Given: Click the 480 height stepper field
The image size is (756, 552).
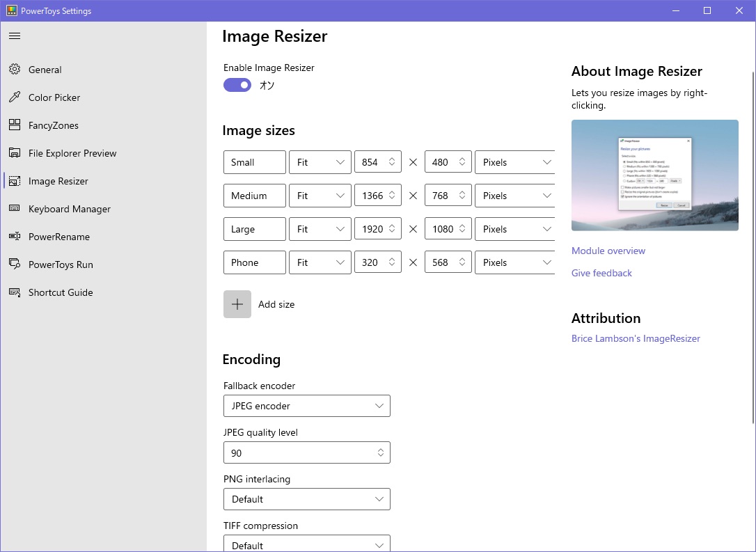Looking at the screenshot, I should (448, 162).
